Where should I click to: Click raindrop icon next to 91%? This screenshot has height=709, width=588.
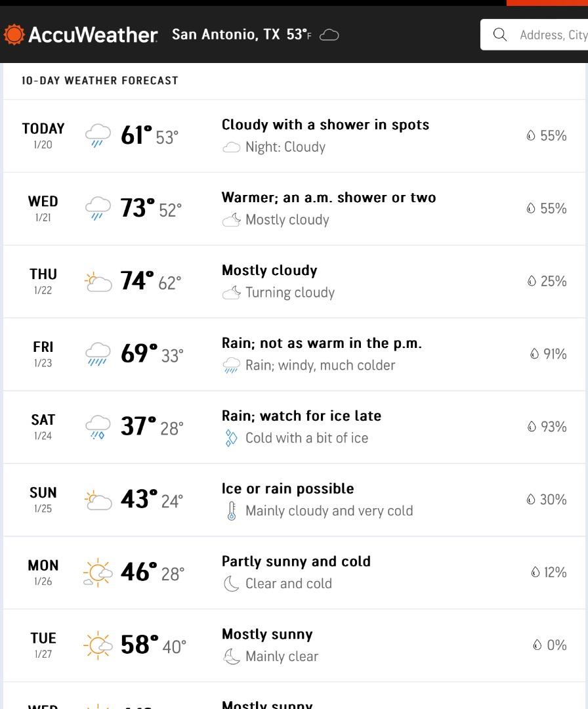tap(535, 354)
